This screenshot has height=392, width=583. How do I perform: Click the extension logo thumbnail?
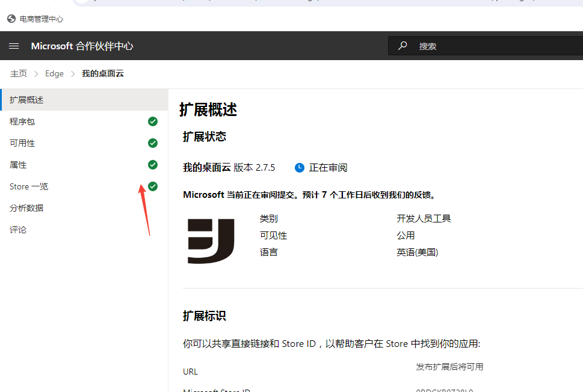click(211, 242)
